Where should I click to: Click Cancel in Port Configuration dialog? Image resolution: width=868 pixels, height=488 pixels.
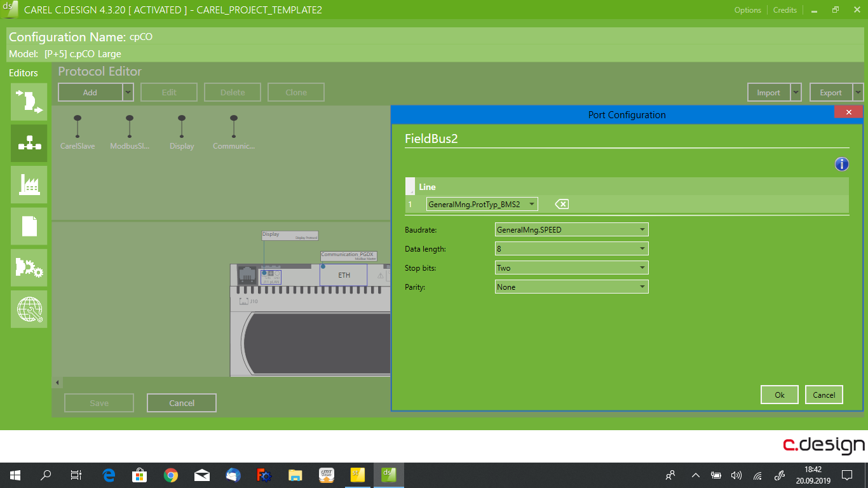tap(824, 395)
